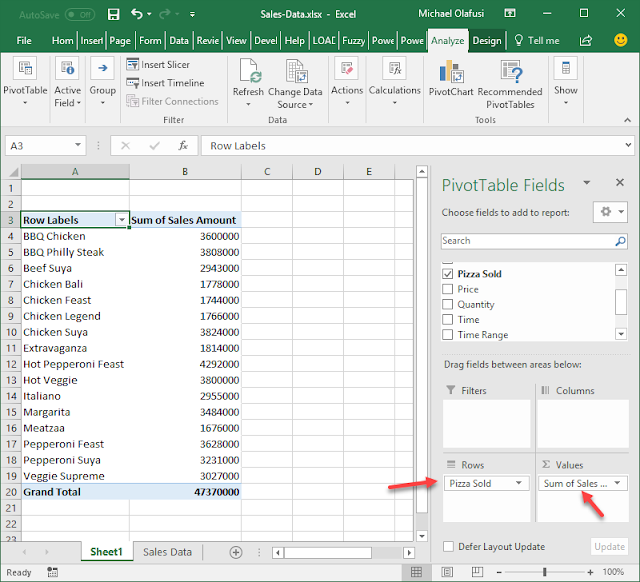640x582 pixels.
Task: Open the File menu
Action: pyautogui.click(x=24, y=41)
